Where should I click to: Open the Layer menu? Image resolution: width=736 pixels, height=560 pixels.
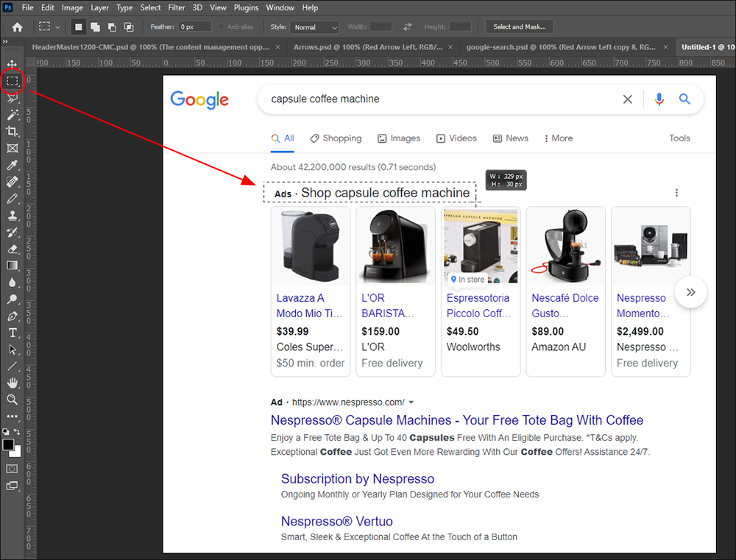(100, 7)
